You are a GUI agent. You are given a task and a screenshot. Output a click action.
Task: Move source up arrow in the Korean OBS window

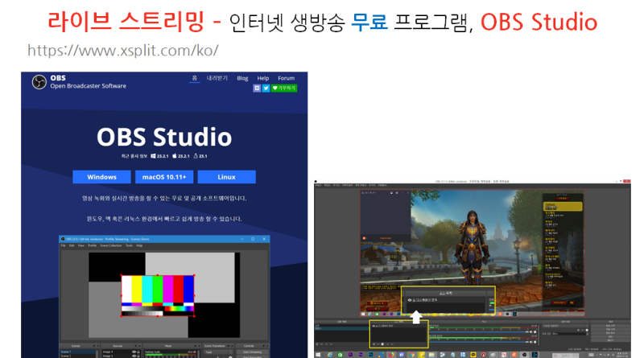[388, 344]
